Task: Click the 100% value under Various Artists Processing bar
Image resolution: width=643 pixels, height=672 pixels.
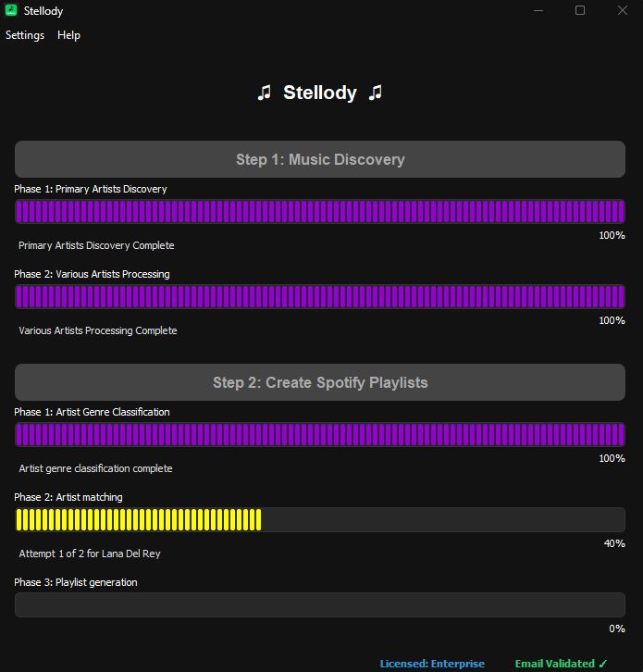Action: coord(612,320)
